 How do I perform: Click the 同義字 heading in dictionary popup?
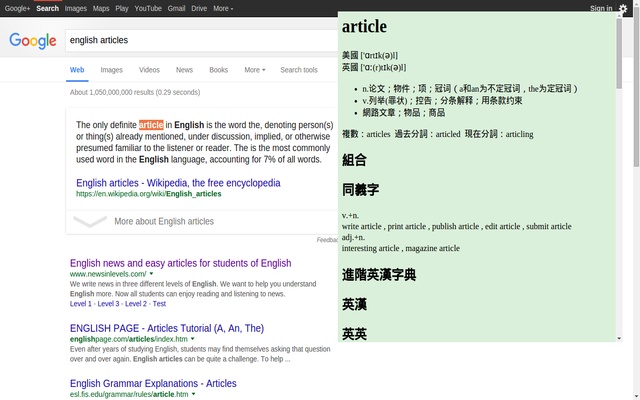coord(360,189)
